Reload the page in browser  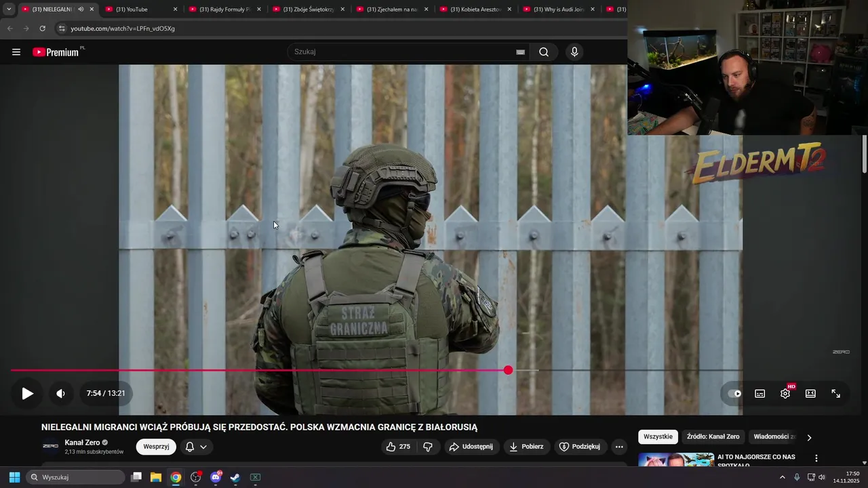pyautogui.click(x=42, y=28)
